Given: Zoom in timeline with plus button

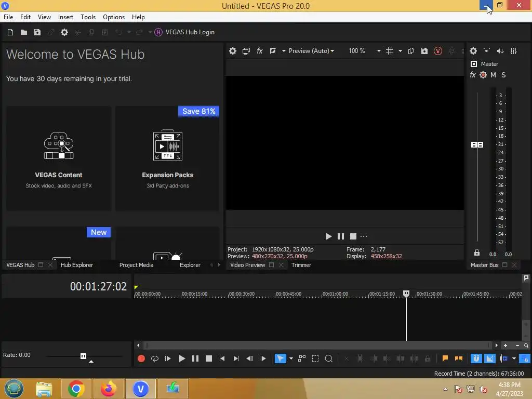Looking at the screenshot, I should pos(506,345).
